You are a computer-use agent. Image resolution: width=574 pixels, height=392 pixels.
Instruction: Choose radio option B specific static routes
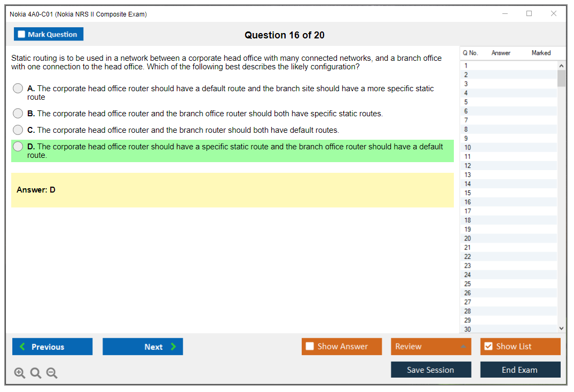(x=18, y=114)
